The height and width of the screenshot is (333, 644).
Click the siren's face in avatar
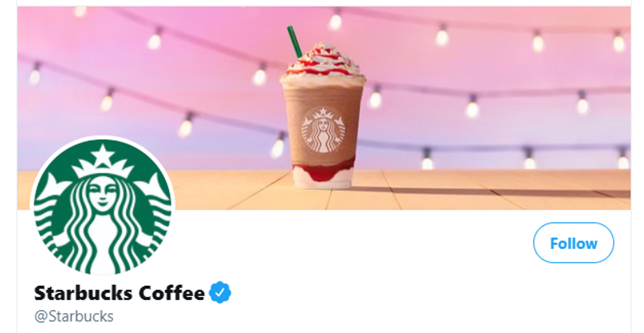coord(103,191)
